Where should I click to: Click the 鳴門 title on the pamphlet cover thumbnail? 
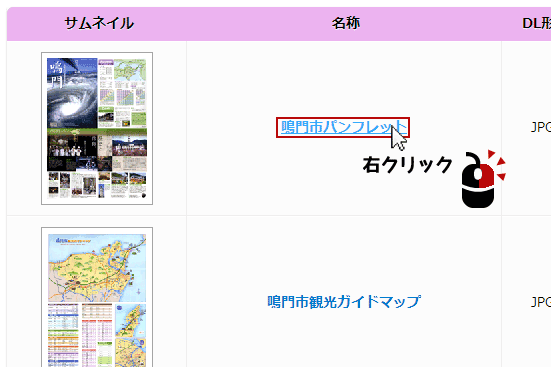tap(56, 75)
